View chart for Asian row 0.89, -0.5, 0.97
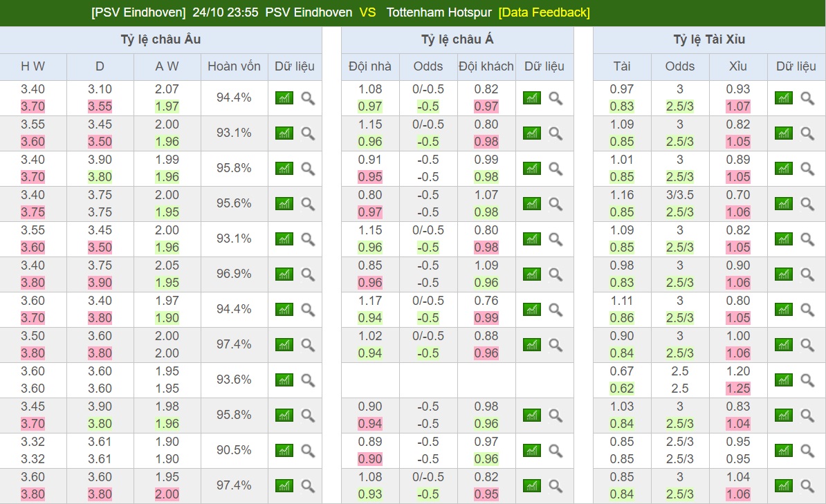This screenshot has width=826, height=504. point(531,451)
